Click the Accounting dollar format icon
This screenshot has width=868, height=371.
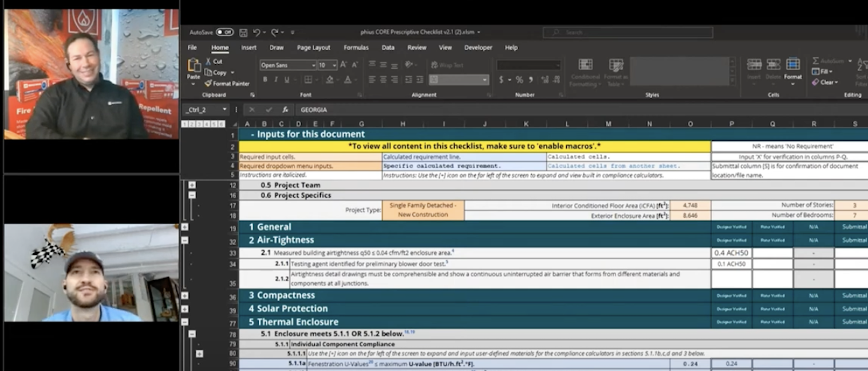(x=502, y=80)
